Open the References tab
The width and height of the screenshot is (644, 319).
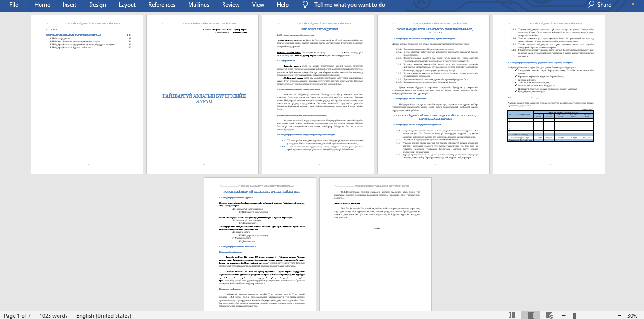(x=162, y=5)
